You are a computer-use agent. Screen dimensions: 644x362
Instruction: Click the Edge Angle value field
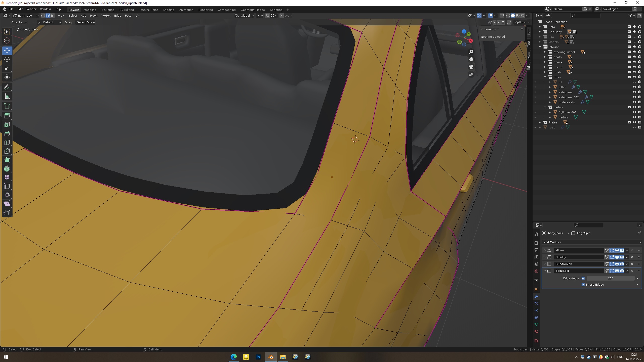[610, 278]
